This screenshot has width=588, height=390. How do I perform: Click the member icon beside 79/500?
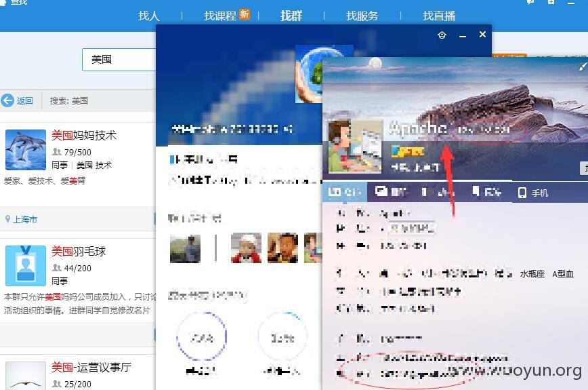click(57, 152)
